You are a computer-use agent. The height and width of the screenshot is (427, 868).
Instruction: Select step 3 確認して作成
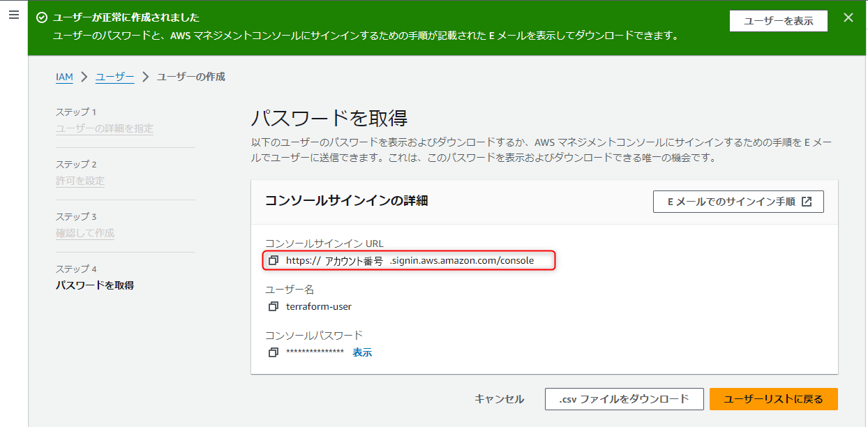coord(85,233)
